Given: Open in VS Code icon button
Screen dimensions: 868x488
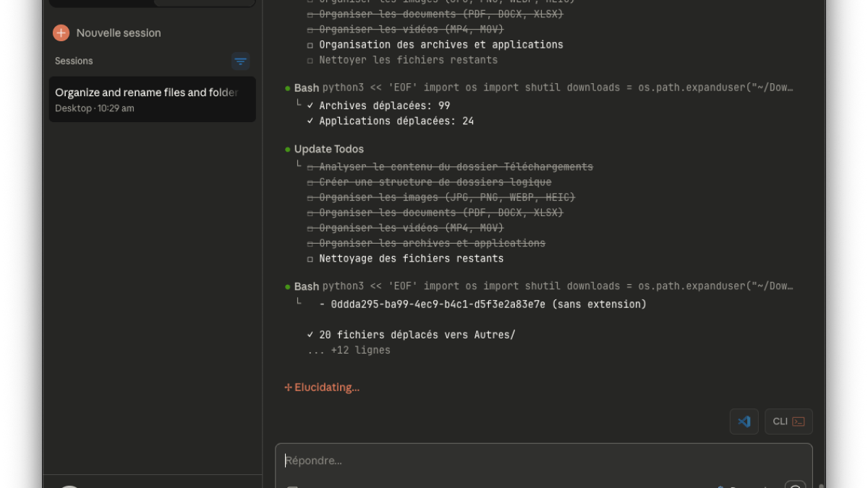Looking at the screenshot, I should pyautogui.click(x=744, y=421).
